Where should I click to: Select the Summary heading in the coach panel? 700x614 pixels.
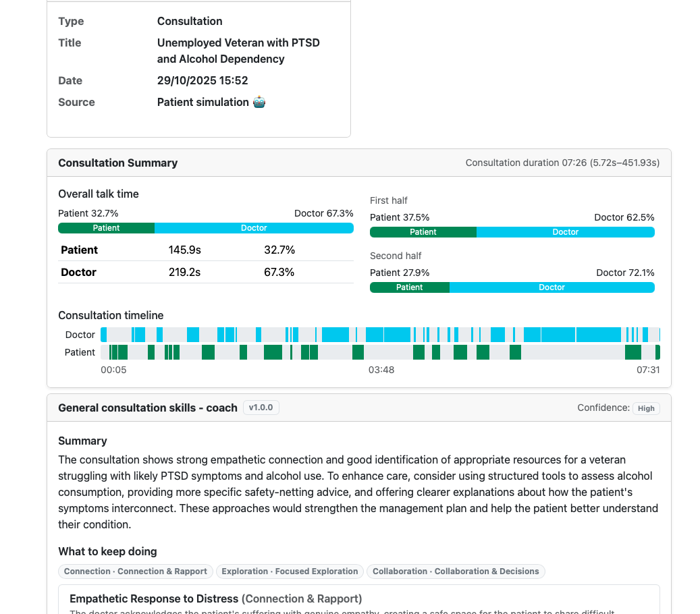pyautogui.click(x=82, y=441)
